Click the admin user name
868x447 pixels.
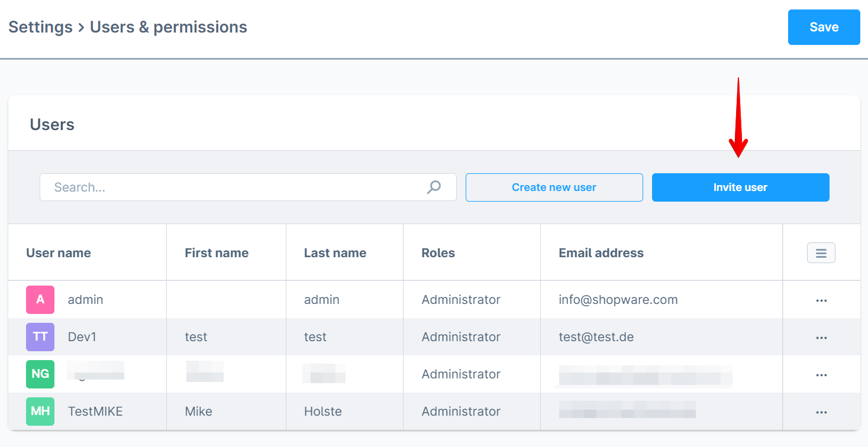86,300
